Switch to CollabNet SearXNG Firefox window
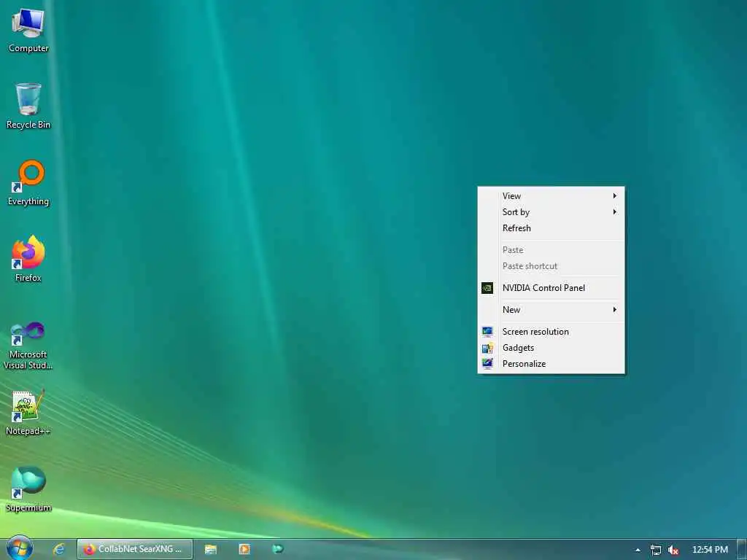The height and width of the screenshot is (560, 747). (135, 549)
